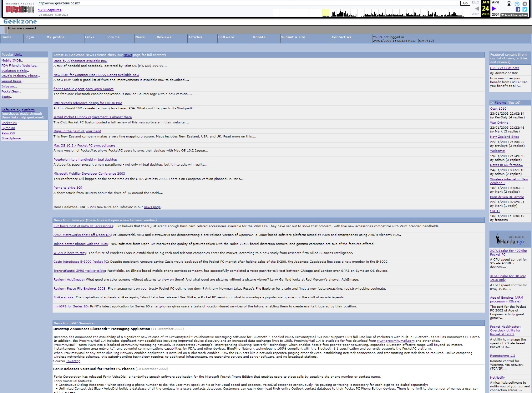
Task: Open Pocket PC platform link
Action: point(9,123)
